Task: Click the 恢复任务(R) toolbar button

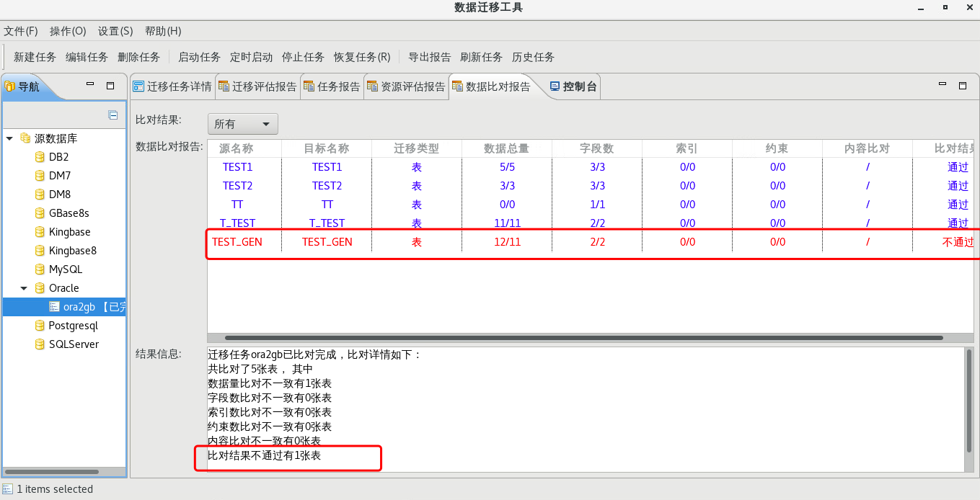Action: point(362,57)
